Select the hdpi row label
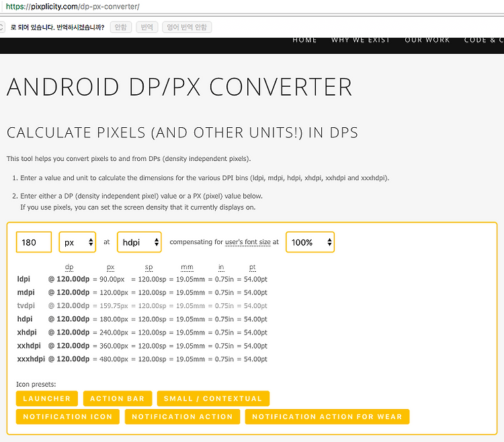Image resolution: width=504 pixels, height=442 pixels. (x=25, y=319)
